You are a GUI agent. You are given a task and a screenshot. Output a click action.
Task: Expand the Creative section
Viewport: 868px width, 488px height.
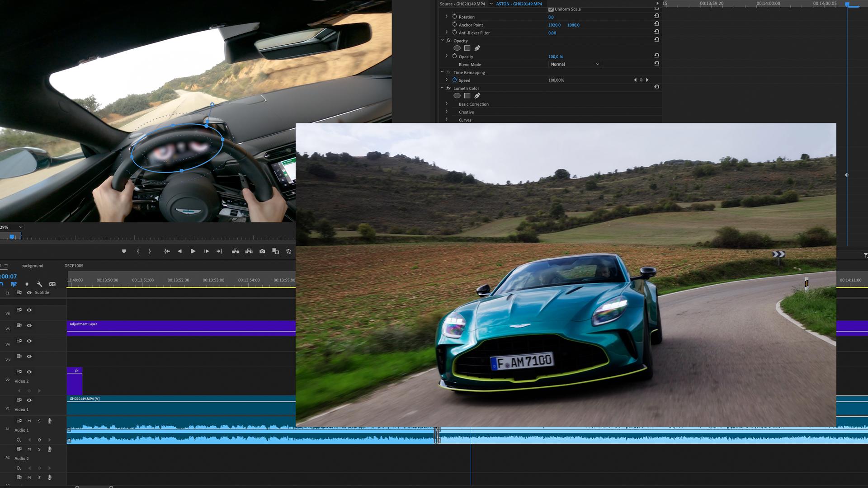(x=447, y=112)
